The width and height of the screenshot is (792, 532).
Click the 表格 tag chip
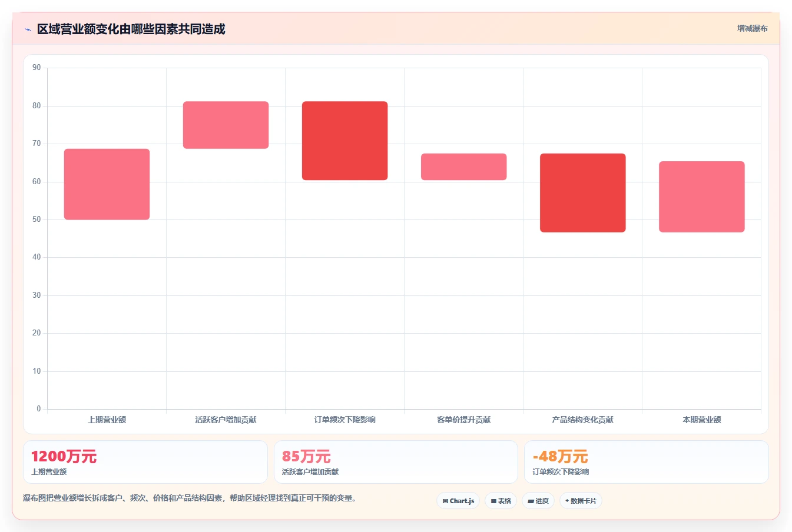[501, 501]
